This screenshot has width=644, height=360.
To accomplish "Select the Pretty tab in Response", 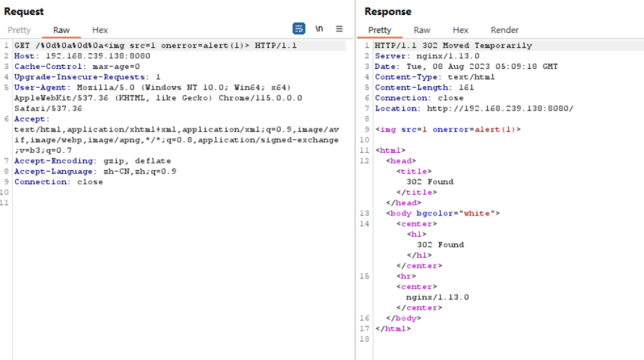I will [x=380, y=30].
